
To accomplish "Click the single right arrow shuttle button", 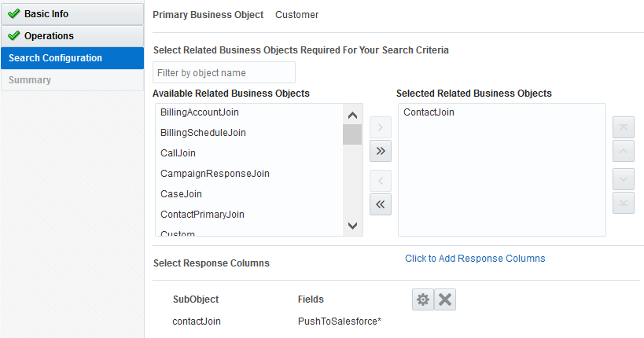I will click(381, 127).
